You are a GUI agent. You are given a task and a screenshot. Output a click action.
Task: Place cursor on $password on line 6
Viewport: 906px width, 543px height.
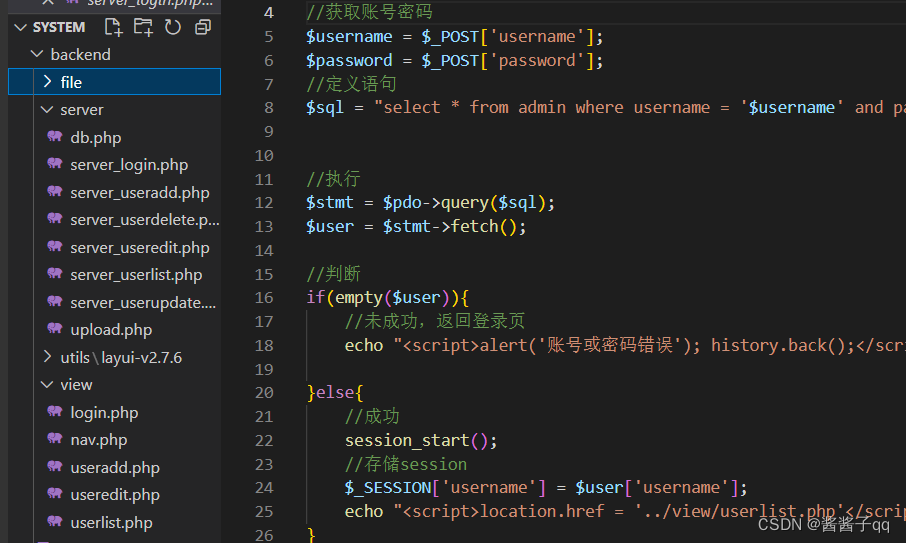pyautogui.click(x=349, y=60)
